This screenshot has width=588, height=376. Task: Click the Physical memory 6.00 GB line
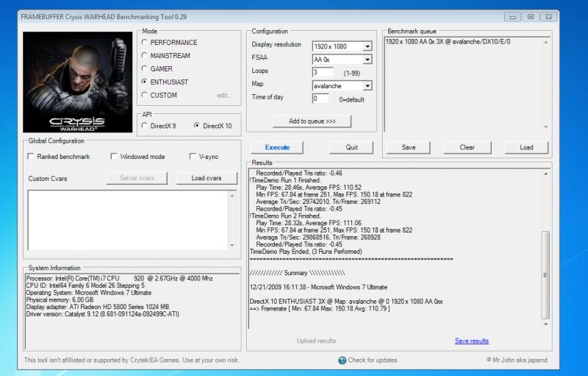60,299
